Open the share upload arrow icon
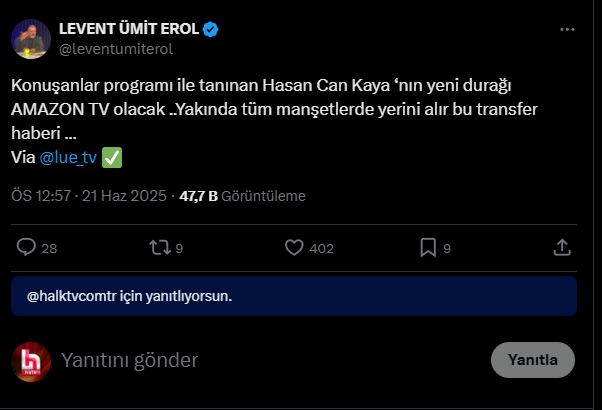This screenshot has height=410, width=602. coord(562,247)
